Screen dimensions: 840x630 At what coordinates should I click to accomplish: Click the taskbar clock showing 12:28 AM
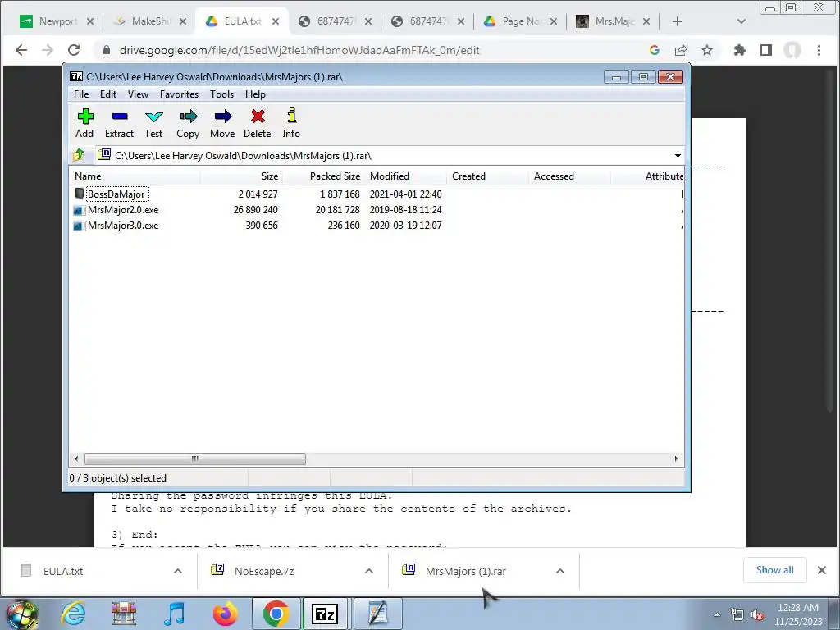798,614
